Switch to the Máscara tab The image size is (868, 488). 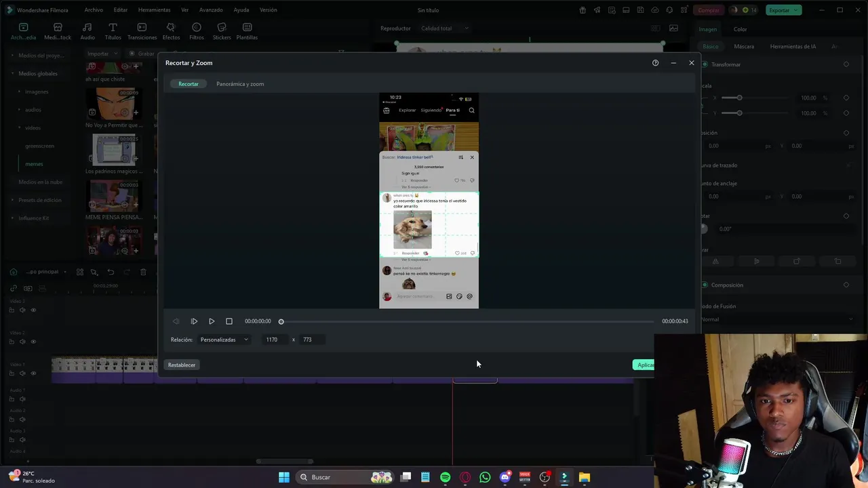point(744,47)
